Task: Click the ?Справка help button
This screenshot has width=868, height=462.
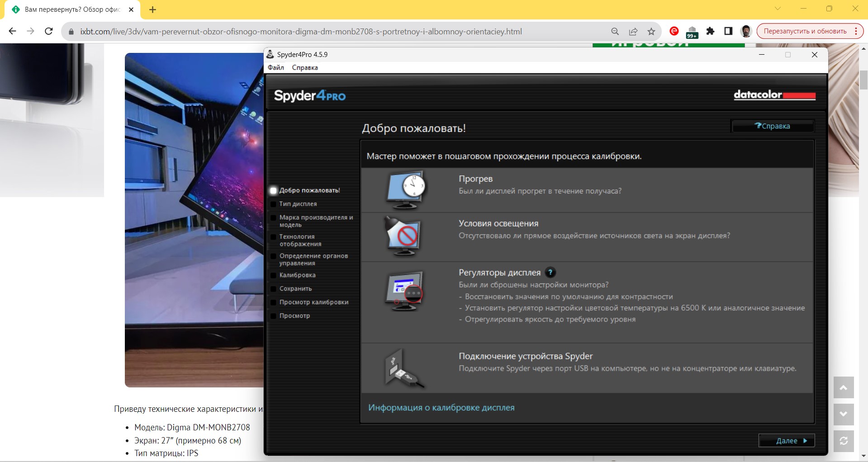Action: point(773,126)
